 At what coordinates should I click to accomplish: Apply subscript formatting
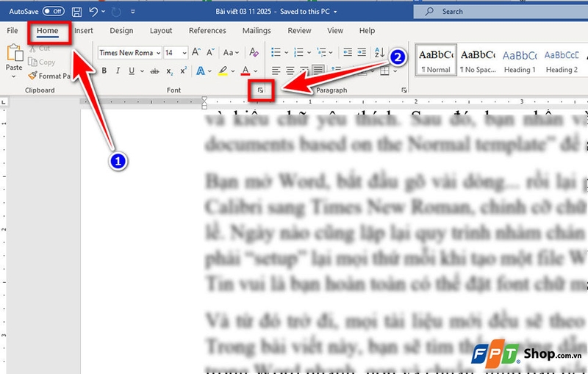click(x=170, y=71)
